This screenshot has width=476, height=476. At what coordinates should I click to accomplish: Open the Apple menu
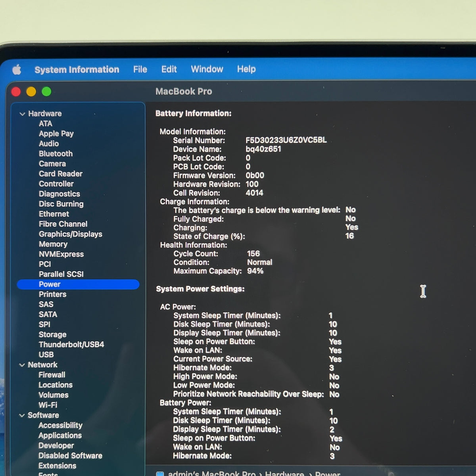(x=17, y=70)
